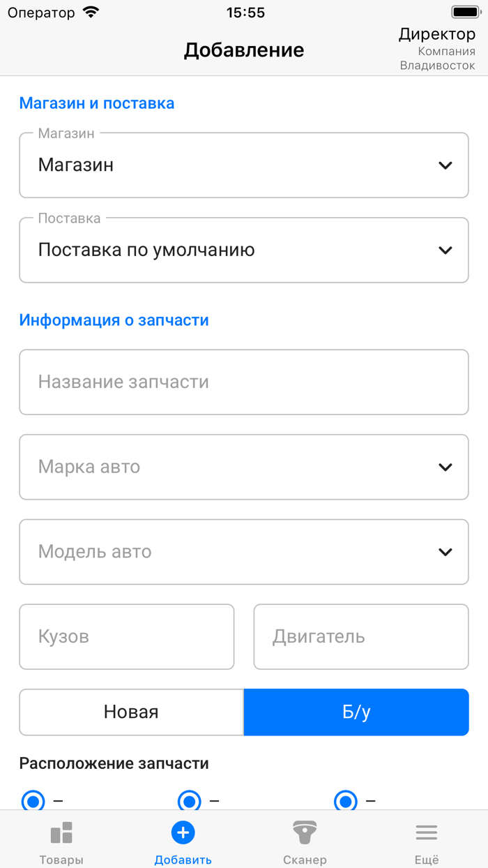
Task: Tap the Ещё hamburger menu icon
Action: 426,832
